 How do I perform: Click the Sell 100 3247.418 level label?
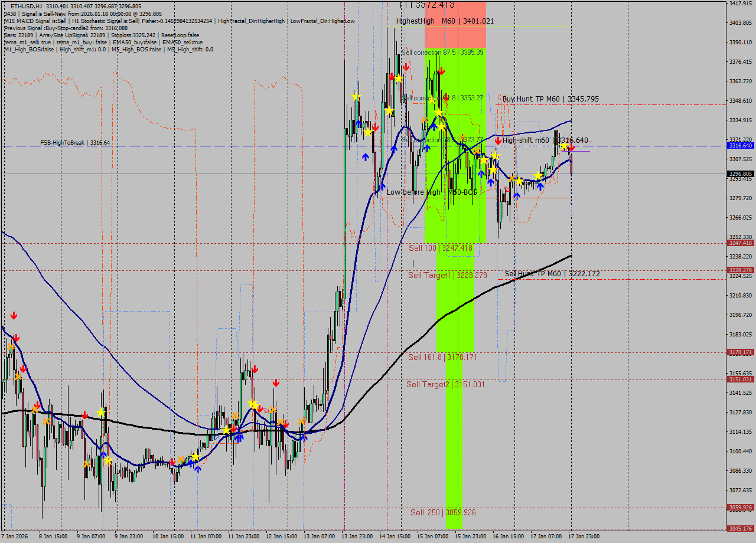(440, 248)
